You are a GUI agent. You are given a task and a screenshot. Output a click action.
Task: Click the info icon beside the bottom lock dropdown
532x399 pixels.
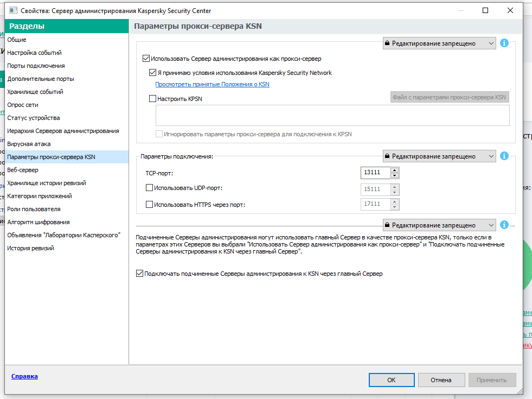(x=504, y=225)
